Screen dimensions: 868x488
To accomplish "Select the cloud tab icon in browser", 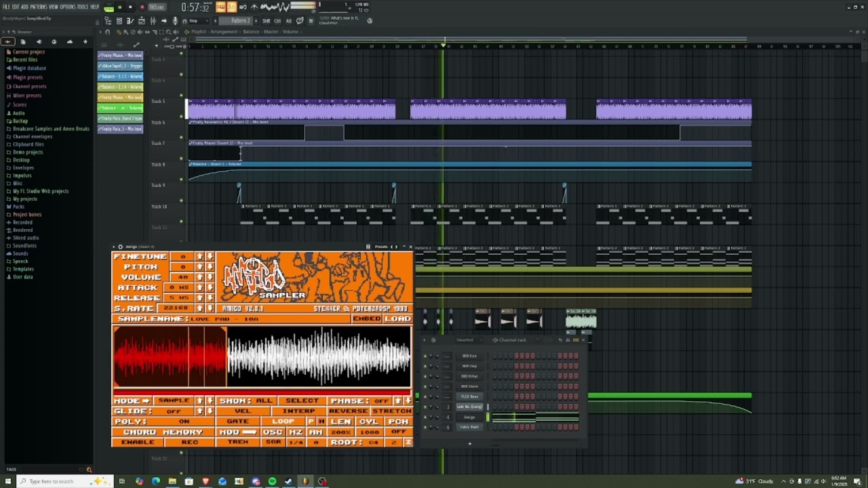I will pyautogui.click(x=69, y=42).
